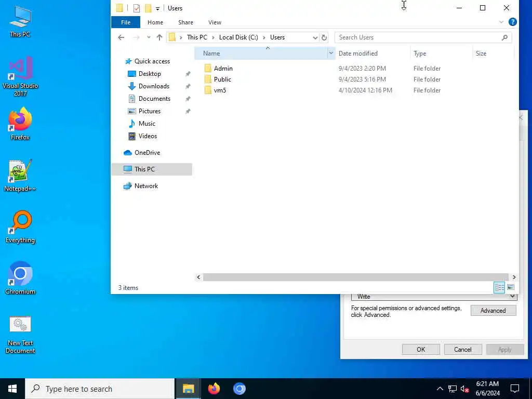The image size is (532, 399).
Task: Open the Name column filter dropdown
Action: 331,54
